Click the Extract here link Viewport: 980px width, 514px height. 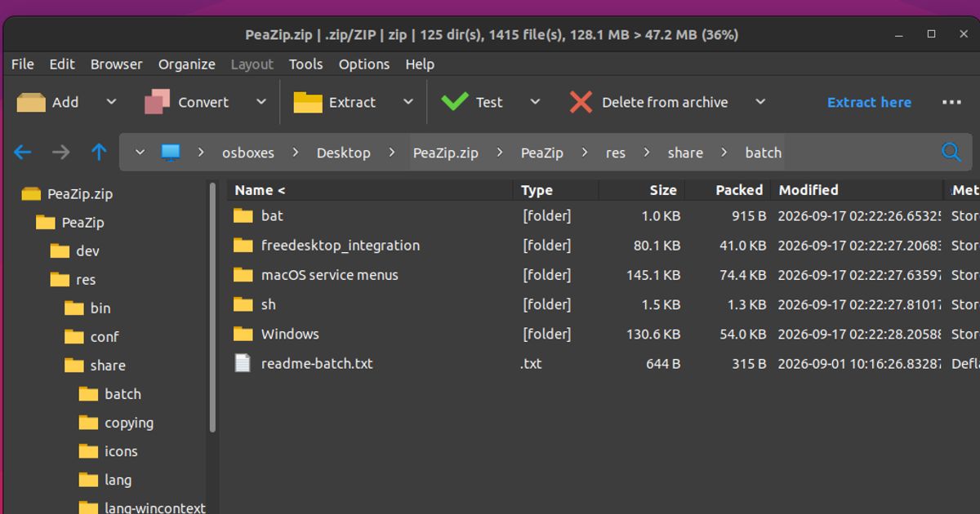(869, 102)
